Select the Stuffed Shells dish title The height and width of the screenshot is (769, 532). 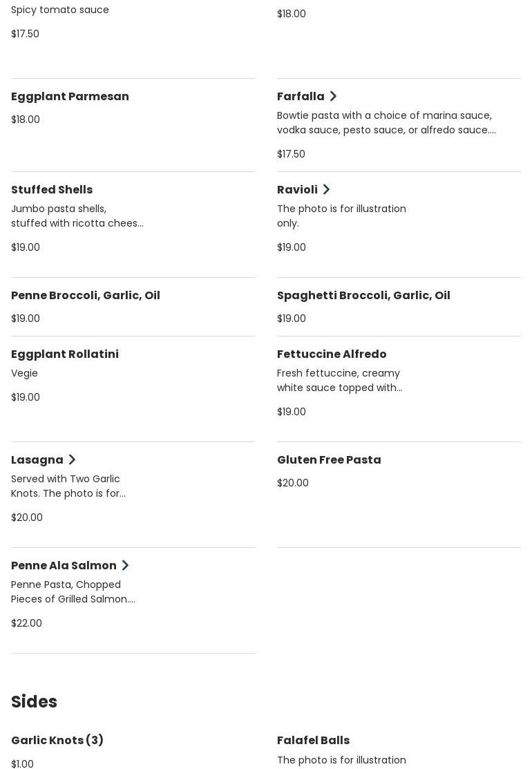click(52, 189)
